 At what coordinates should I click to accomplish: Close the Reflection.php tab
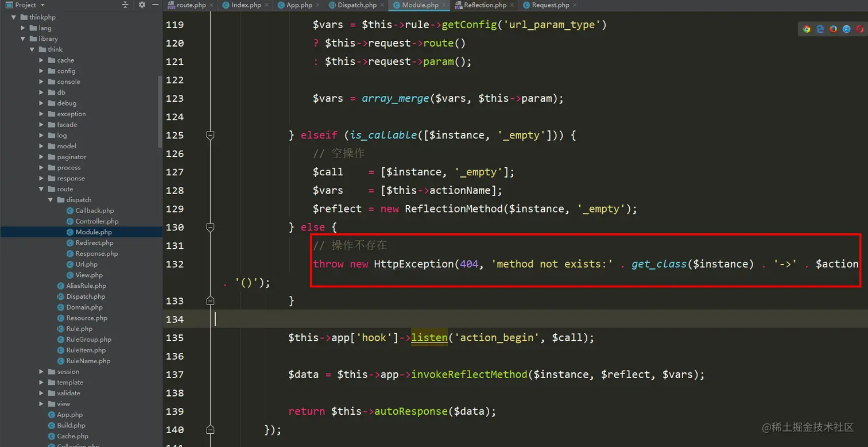pos(511,5)
